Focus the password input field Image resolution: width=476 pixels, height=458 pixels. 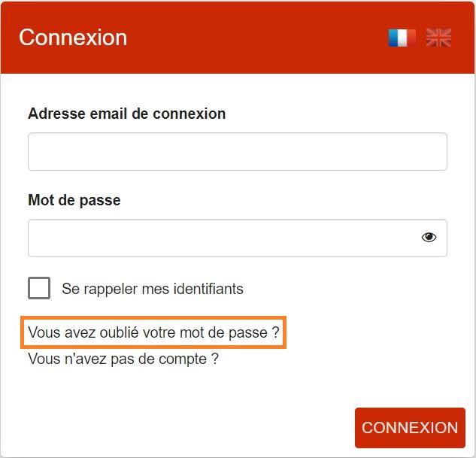[x=222, y=238]
